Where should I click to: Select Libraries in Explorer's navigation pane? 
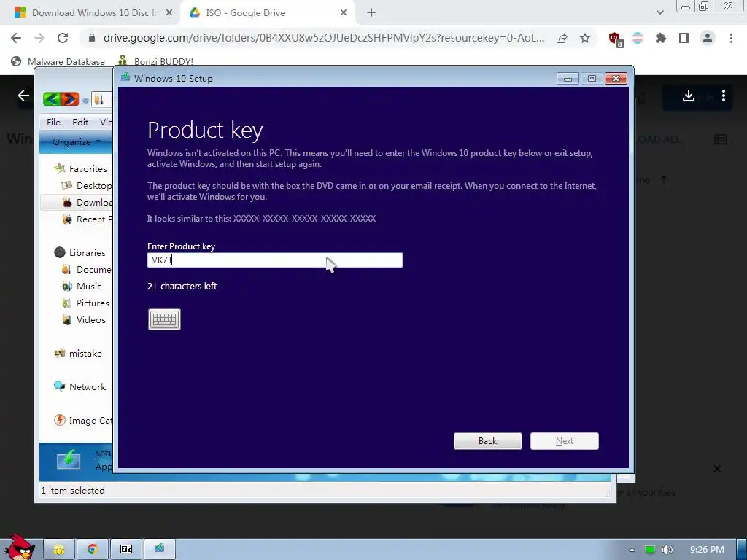80,252
